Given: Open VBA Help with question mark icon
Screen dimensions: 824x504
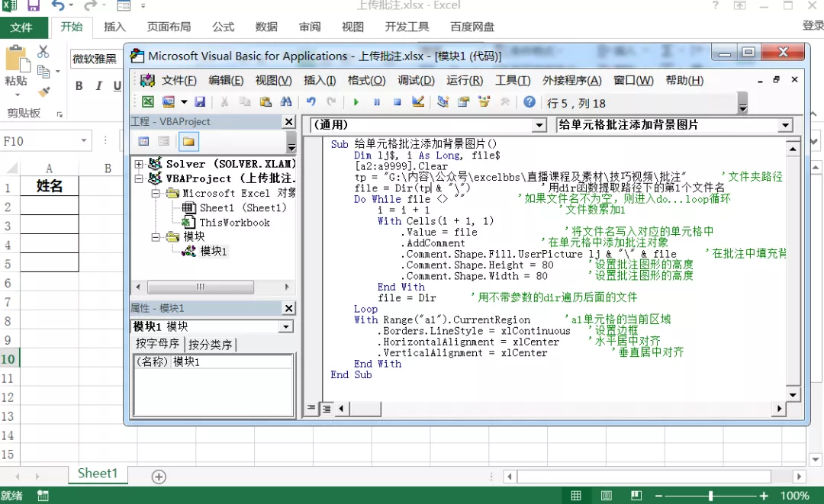Looking at the screenshot, I should [x=529, y=102].
